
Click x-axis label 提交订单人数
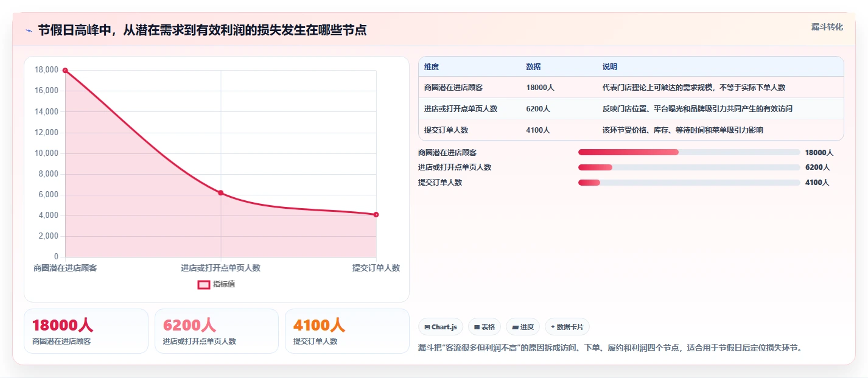tap(376, 268)
